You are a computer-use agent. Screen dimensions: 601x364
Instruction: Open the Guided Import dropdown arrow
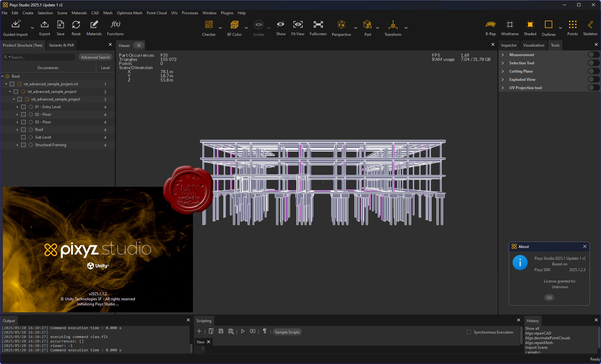(32, 28)
